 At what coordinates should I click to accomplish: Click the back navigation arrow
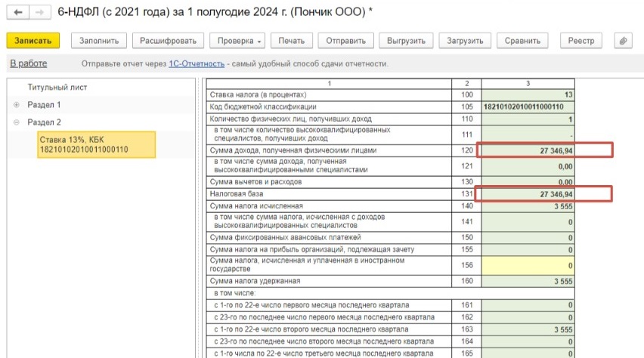tap(16, 13)
